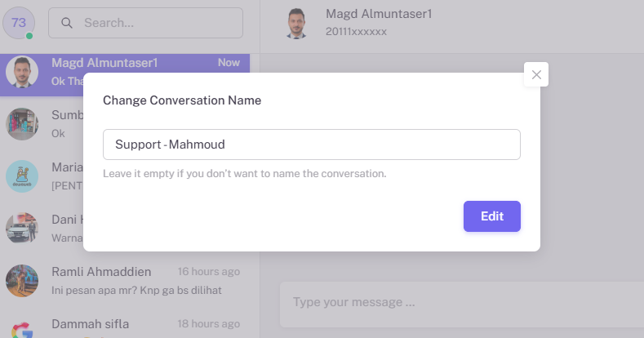Image resolution: width=644 pixels, height=338 pixels.
Task: Open the Sumb conversation avatar
Action: (22, 124)
